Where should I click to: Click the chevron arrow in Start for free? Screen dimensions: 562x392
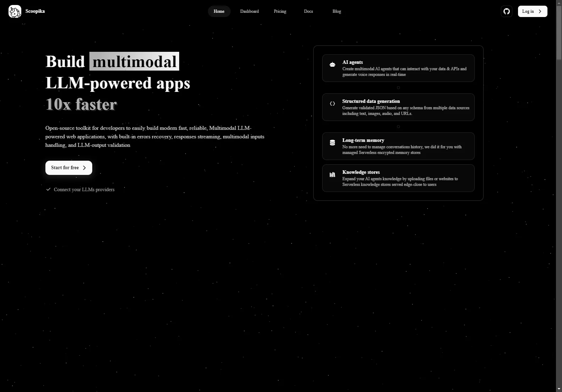tap(84, 168)
